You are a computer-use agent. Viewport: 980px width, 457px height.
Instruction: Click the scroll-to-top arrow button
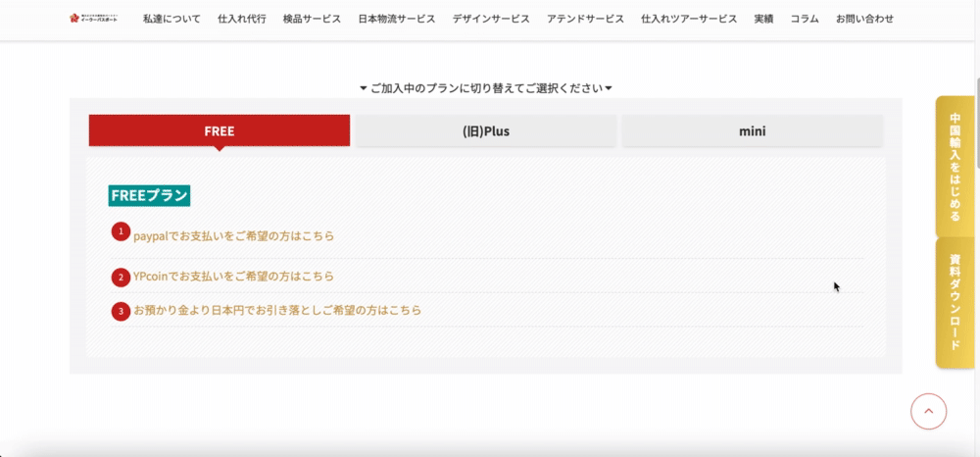click(x=929, y=411)
